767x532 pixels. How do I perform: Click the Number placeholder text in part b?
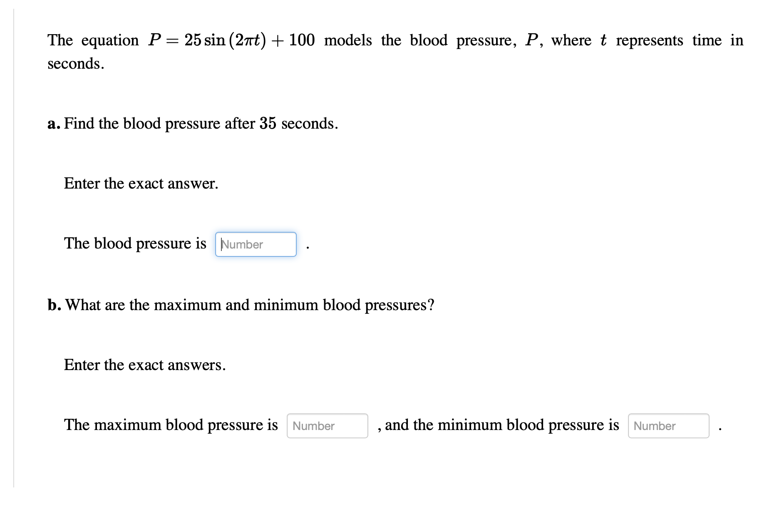(313, 426)
